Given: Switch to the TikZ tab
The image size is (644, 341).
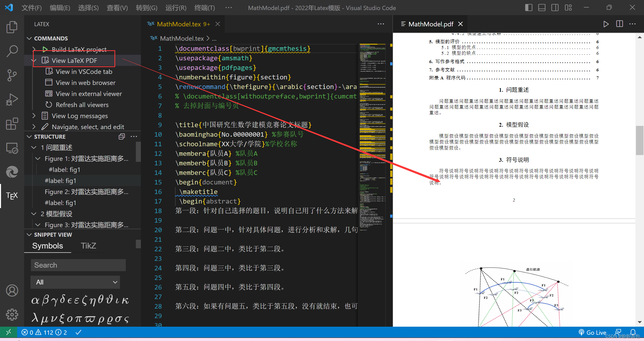Looking at the screenshot, I should click(x=88, y=246).
